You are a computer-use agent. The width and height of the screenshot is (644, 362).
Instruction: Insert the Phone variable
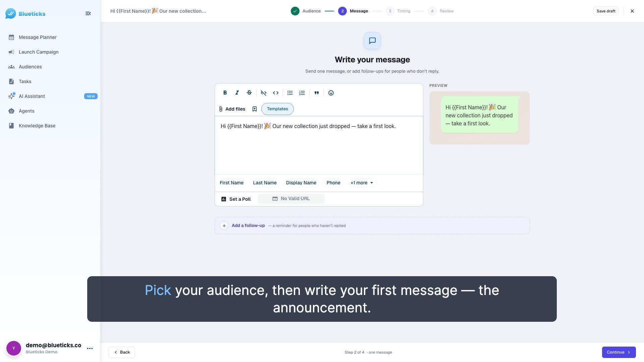[x=333, y=183]
